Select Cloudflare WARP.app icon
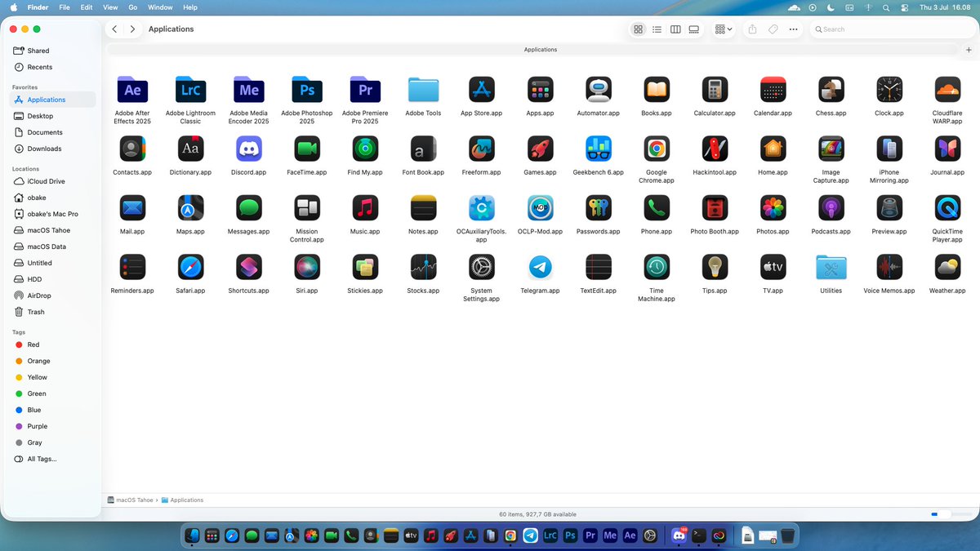Screen dimensions: 980x551 click(x=947, y=90)
